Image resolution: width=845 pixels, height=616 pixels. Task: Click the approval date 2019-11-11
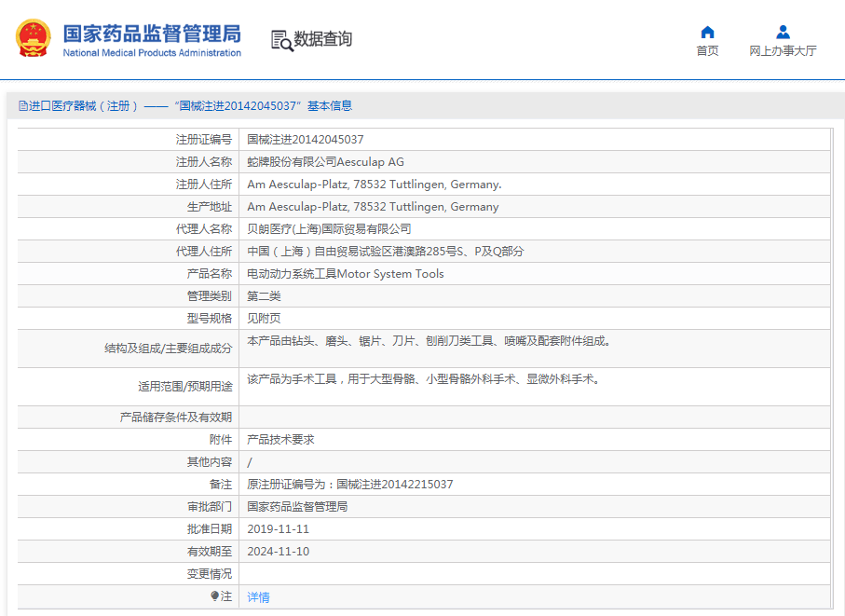click(x=278, y=528)
